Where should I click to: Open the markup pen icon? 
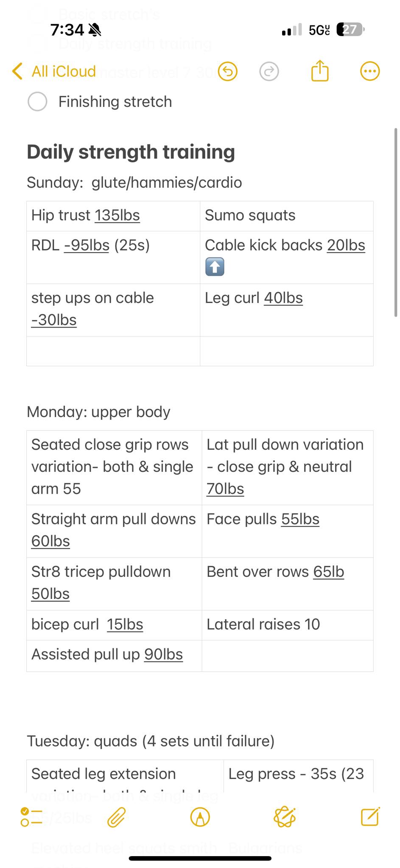click(200, 818)
